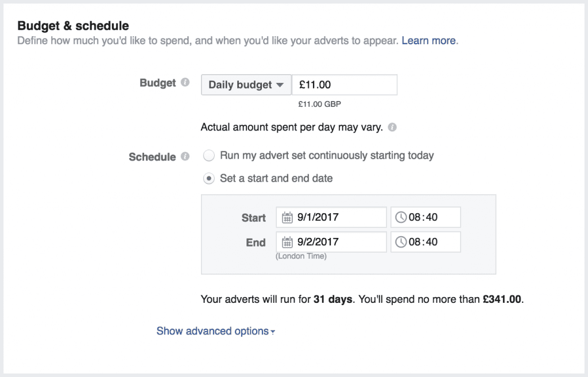Open the Daily budget type dropdown
Image resolution: width=588 pixels, height=377 pixels.
tap(246, 84)
